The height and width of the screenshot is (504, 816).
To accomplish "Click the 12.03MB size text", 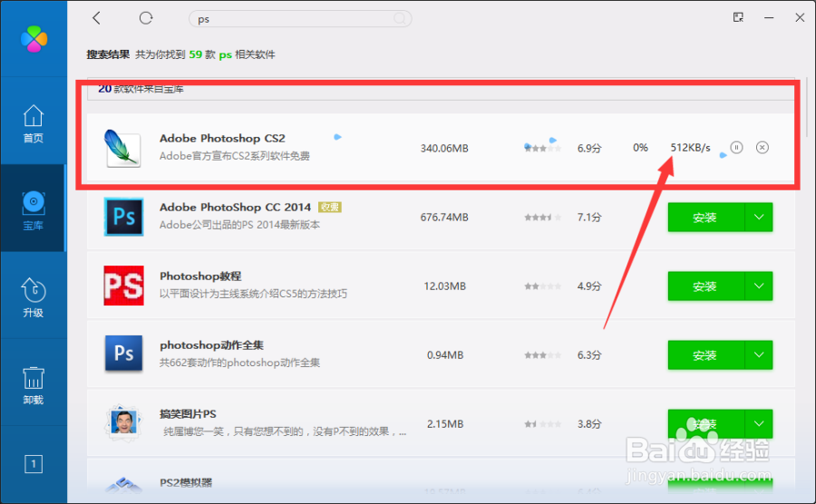I will [444, 286].
